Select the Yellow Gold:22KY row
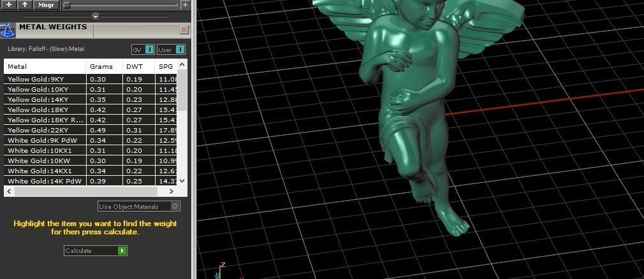 91,130
